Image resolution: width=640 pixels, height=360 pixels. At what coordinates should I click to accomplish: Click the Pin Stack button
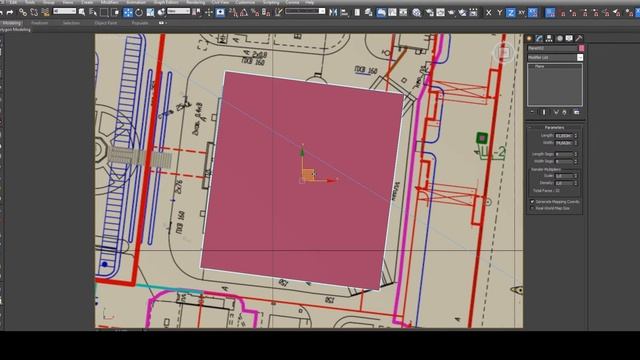coord(532,112)
